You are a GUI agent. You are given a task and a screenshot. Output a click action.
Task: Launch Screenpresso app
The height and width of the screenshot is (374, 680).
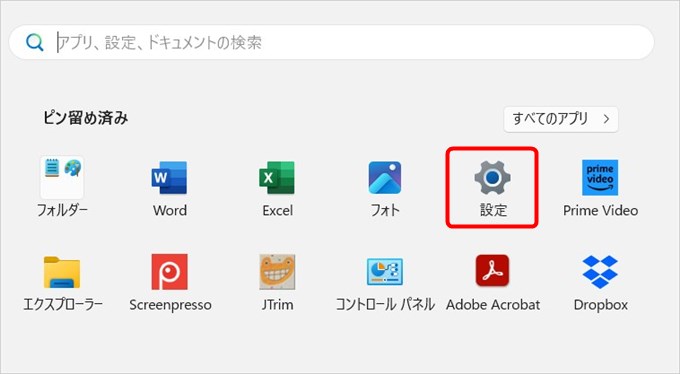click(170, 283)
